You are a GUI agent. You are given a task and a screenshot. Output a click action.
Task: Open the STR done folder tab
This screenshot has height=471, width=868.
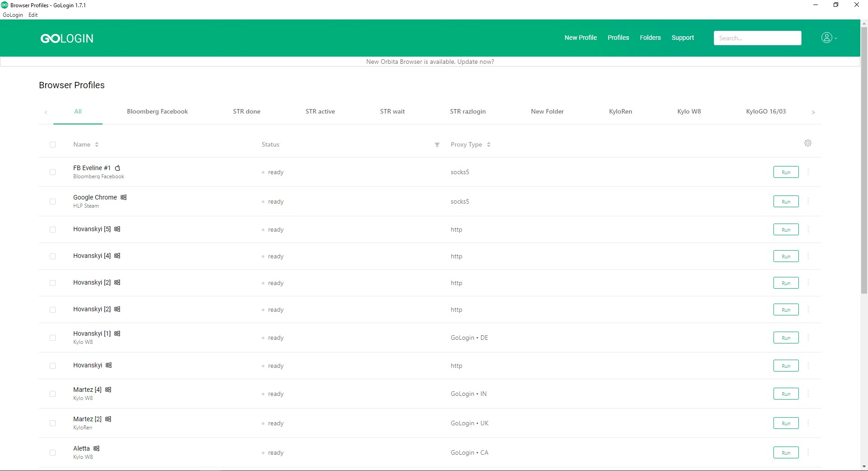click(x=247, y=111)
